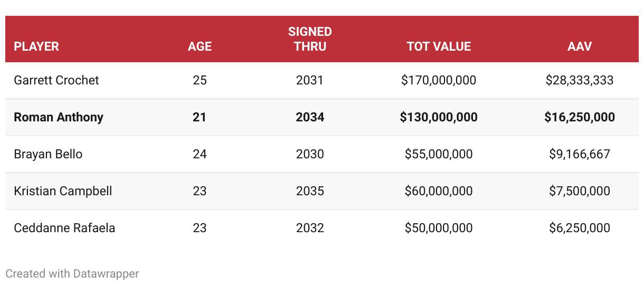
Task: Select Ceddanne Rafaela's $6,250,000 AAV cell
Action: pos(580,228)
